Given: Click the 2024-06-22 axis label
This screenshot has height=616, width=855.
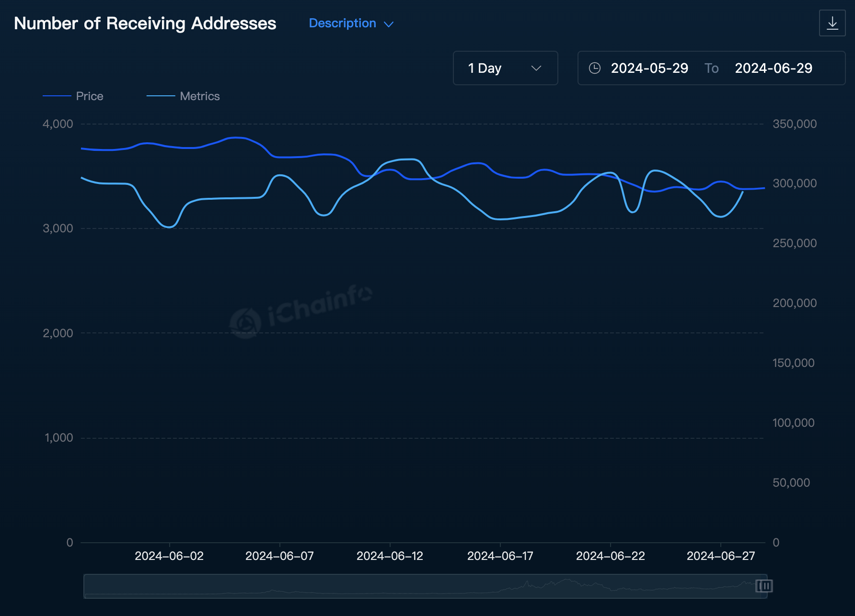Looking at the screenshot, I should pyautogui.click(x=610, y=556).
